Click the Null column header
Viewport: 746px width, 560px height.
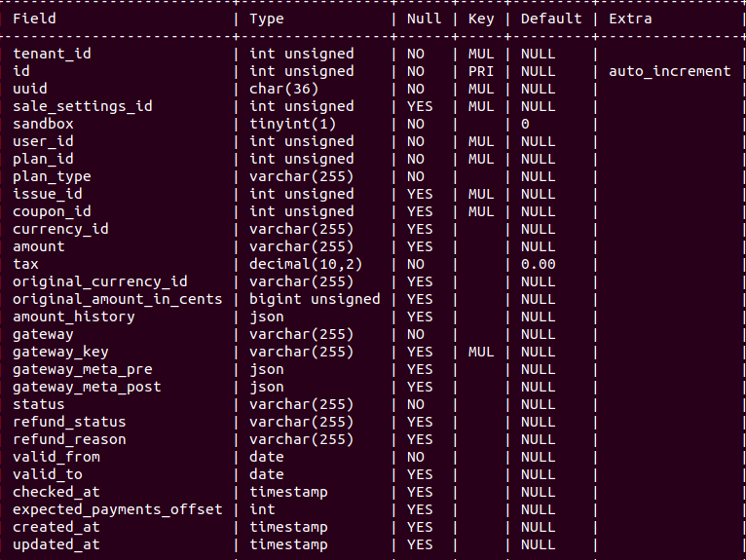(x=424, y=19)
